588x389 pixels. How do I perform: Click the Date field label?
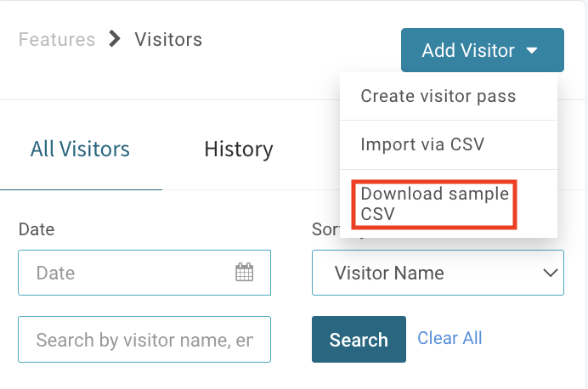coord(37,229)
